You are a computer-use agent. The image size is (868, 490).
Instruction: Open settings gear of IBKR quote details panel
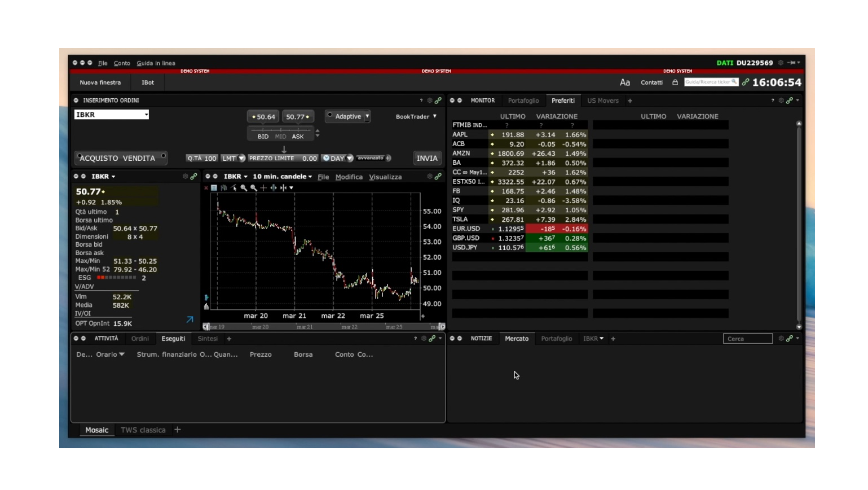(x=185, y=176)
